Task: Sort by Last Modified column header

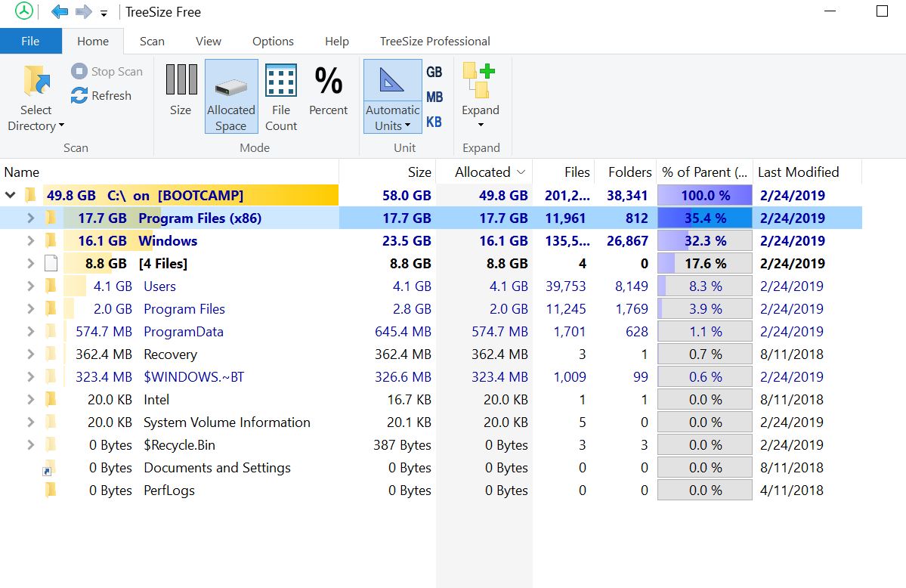Action: click(807, 172)
